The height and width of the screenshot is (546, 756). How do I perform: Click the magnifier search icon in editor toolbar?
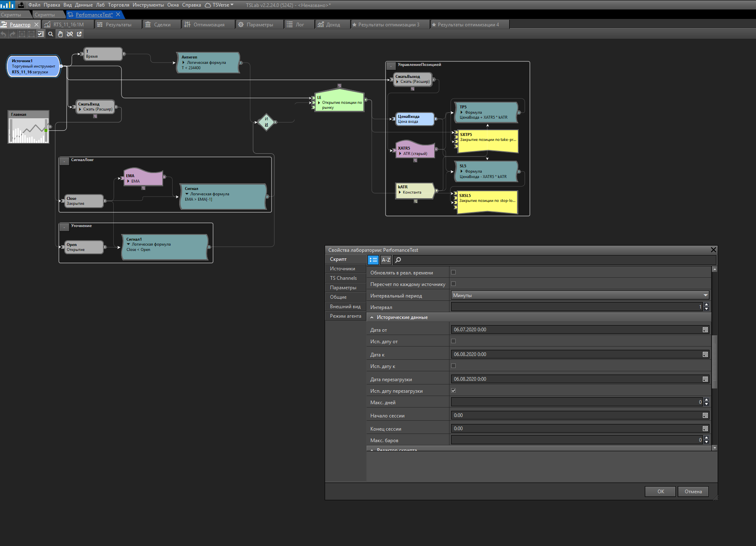point(51,34)
